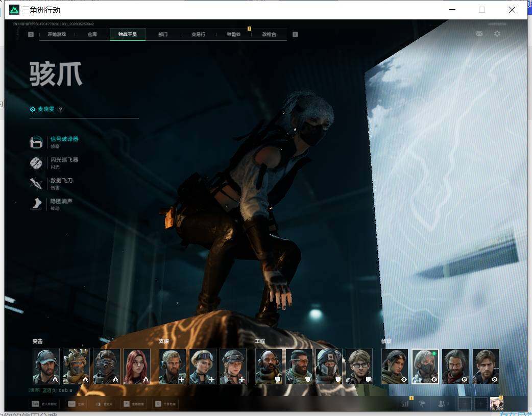
Task: Click the left key icon beside 开始游戏
Action: (31, 34)
